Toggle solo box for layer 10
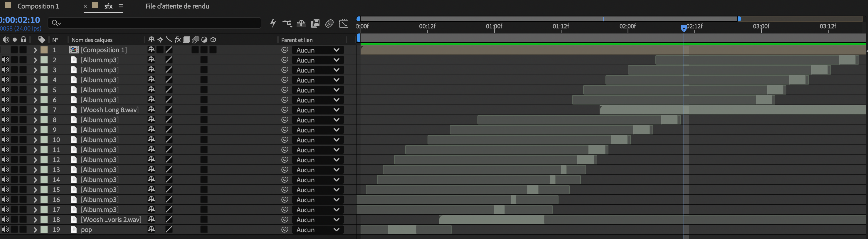868x239 pixels. pos(14,139)
